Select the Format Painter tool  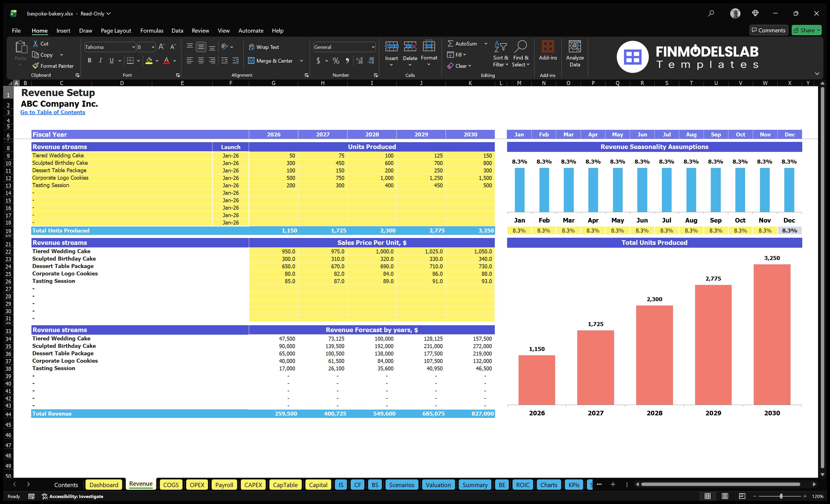click(53, 66)
